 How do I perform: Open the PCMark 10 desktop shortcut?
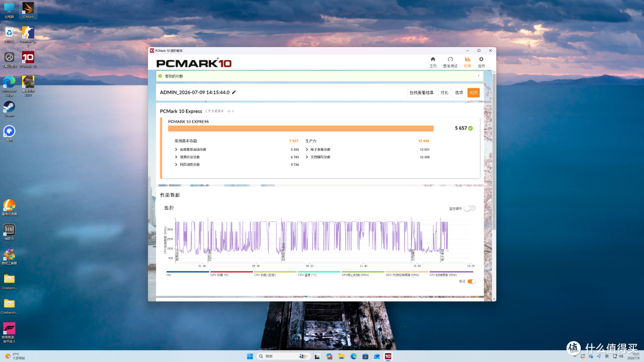[28, 60]
